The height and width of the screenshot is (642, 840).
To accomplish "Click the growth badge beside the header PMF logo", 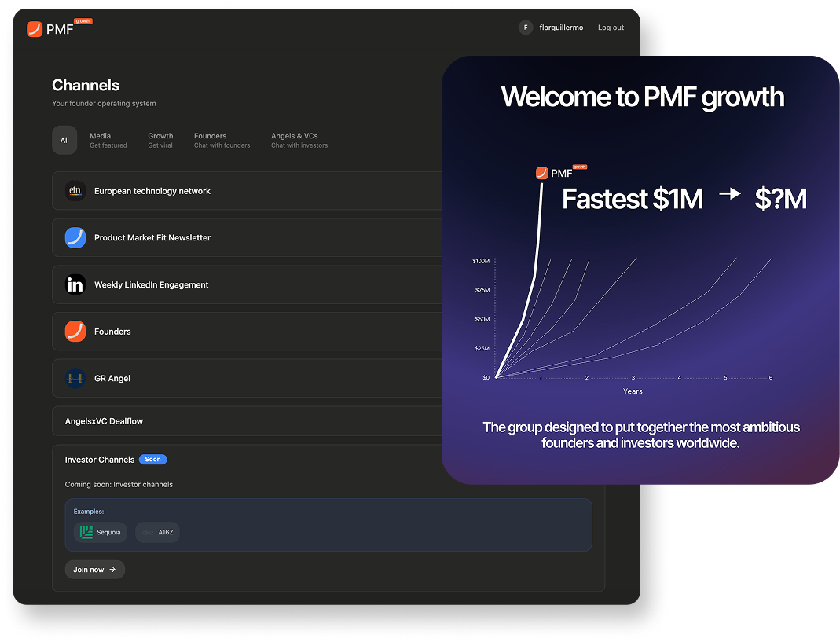I will click(x=83, y=21).
